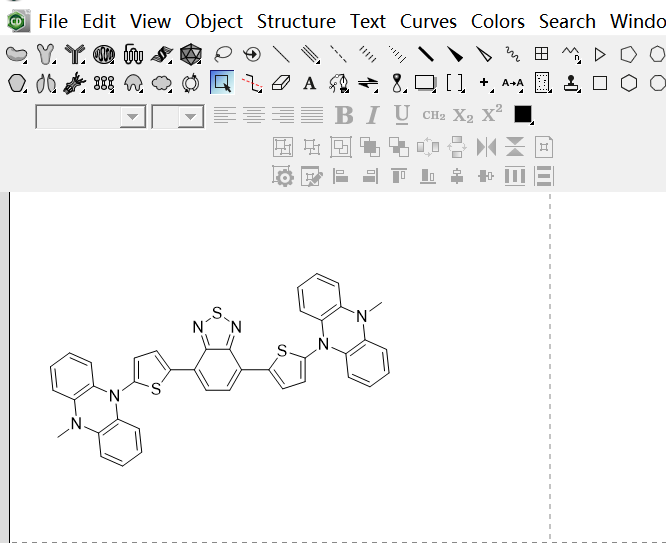
Task: Select the Templates stamp tool
Action: click(x=571, y=83)
